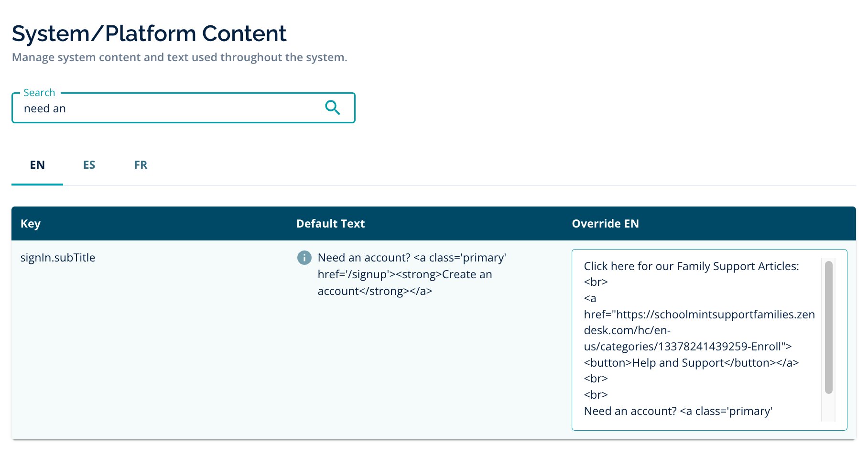
Task: Click the floating 'Search' field label
Action: click(39, 93)
